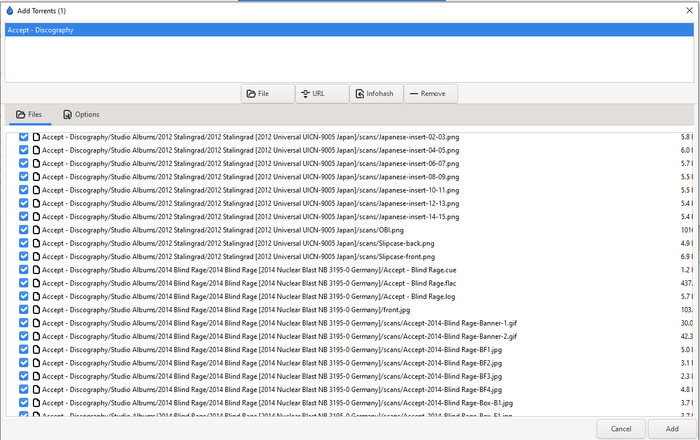Uncheck Japanese-insert-06-07.png checkbox

24,163
